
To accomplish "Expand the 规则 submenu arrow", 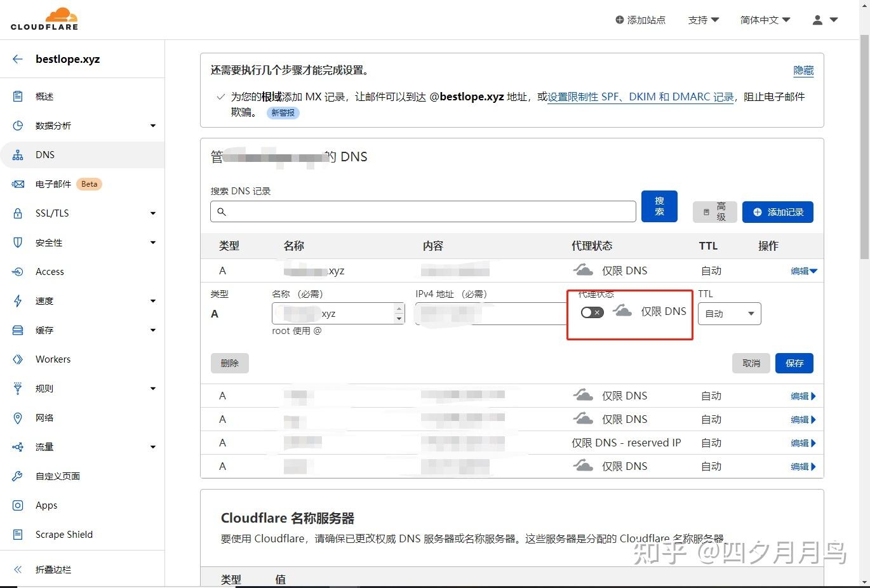I will point(153,389).
